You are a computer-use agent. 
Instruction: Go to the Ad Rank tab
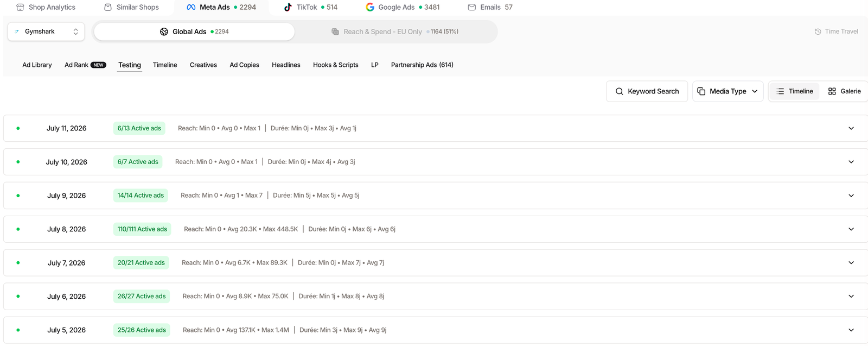click(85, 65)
